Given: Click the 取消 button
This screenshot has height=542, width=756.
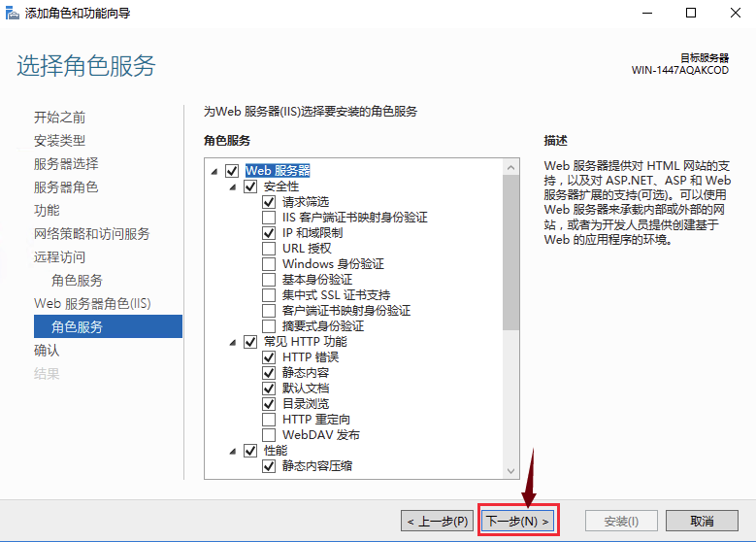Looking at the screenshot, I should (x=702, y=521).
